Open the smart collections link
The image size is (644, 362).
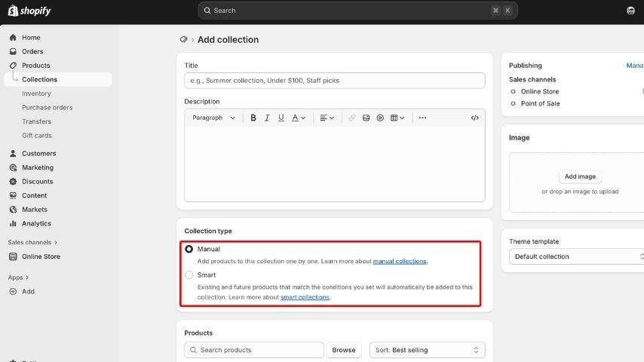point(305,297)
